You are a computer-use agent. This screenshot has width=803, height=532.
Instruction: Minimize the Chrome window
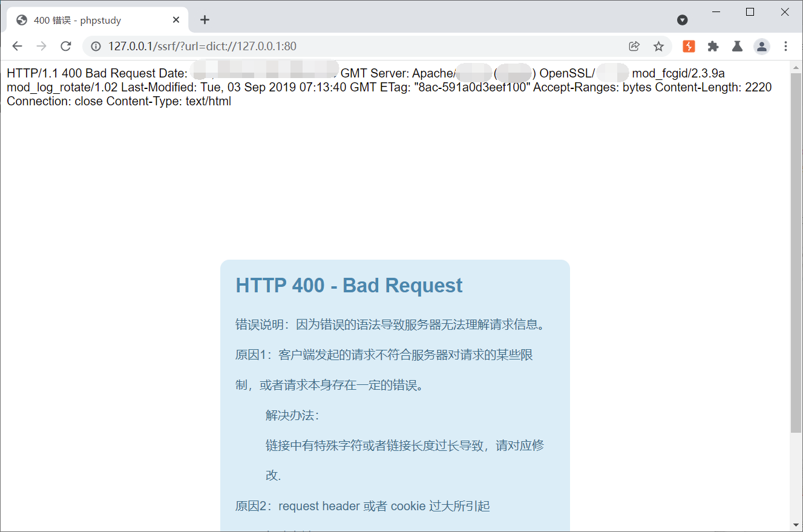716,12
